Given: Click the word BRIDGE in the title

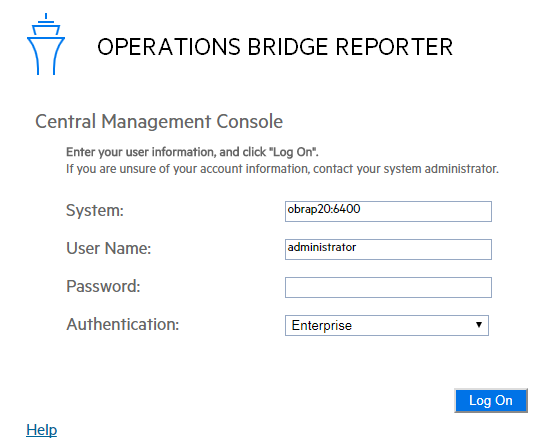Looking at the screenshot, I should pos(288,47).
